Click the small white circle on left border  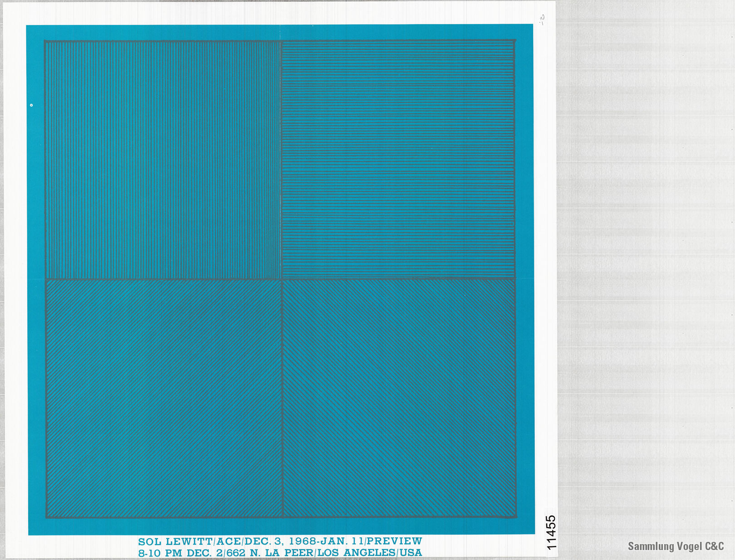(31, 105)
